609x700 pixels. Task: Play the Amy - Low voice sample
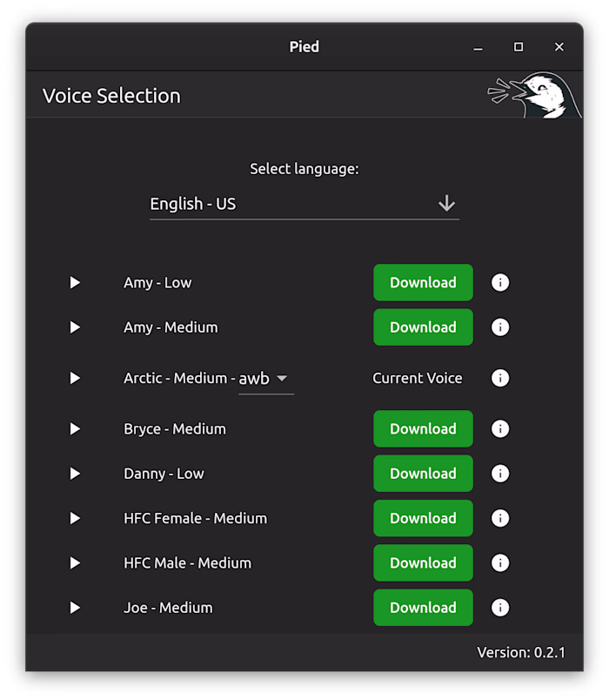(x=75, y=282)
